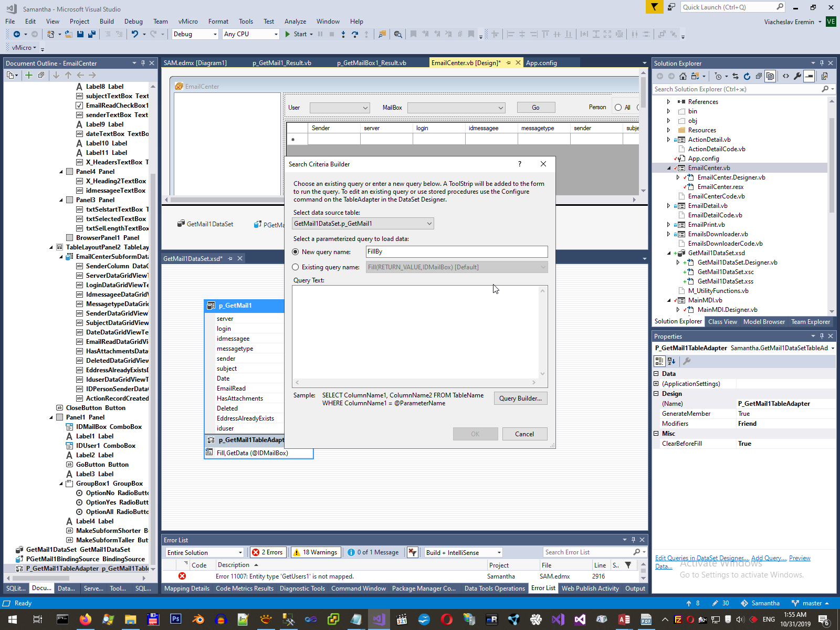
Task: Refresh the Solution Explorer
Action: tap(747, 76)
